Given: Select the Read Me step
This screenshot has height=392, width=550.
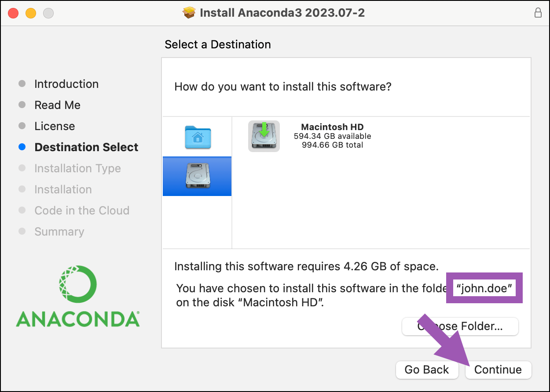Looking at the screenshot, I should 57,105.
